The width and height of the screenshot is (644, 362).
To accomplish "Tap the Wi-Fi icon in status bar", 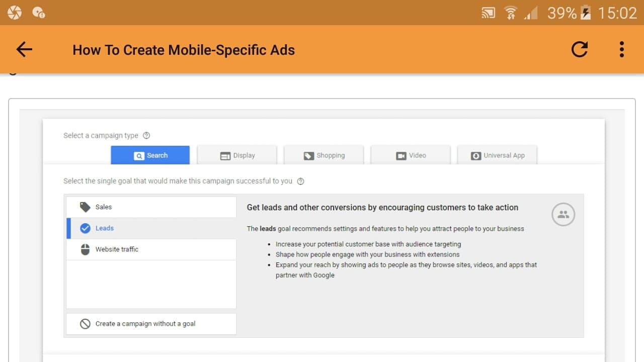I will [511, 13].
